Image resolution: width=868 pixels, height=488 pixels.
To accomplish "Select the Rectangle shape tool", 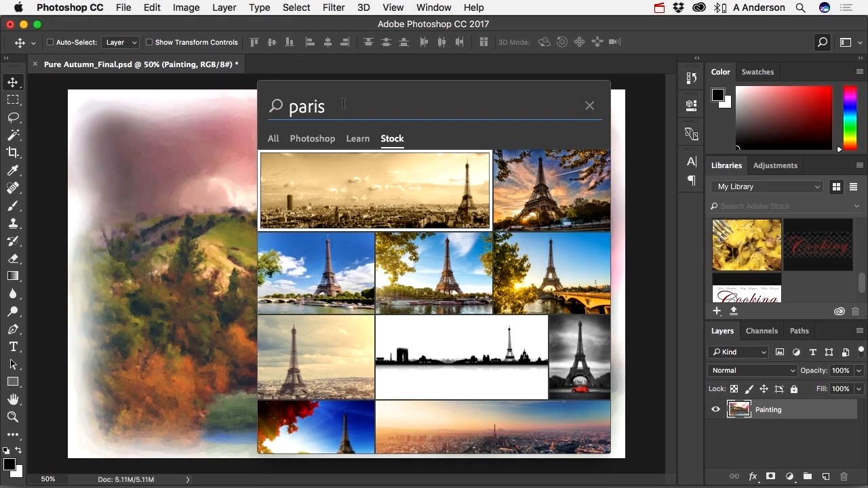I will tap(13, 382).
